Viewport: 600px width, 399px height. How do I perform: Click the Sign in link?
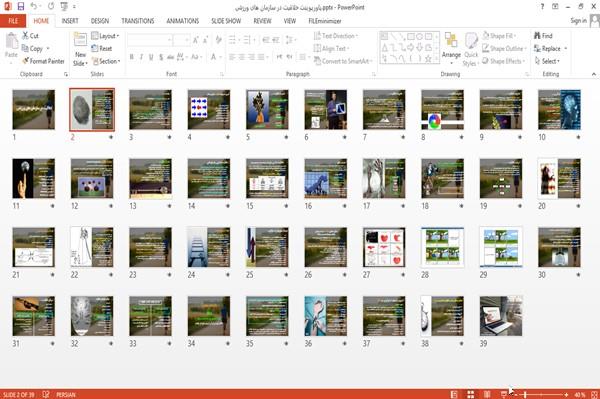point(578,21)
